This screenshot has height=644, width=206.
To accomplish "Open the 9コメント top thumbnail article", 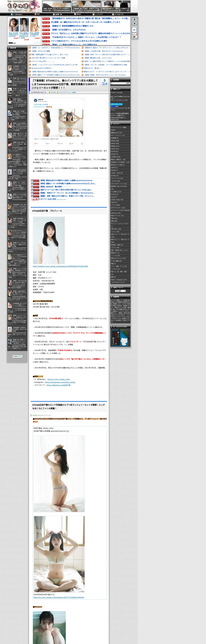I will [x=116, y=6].
